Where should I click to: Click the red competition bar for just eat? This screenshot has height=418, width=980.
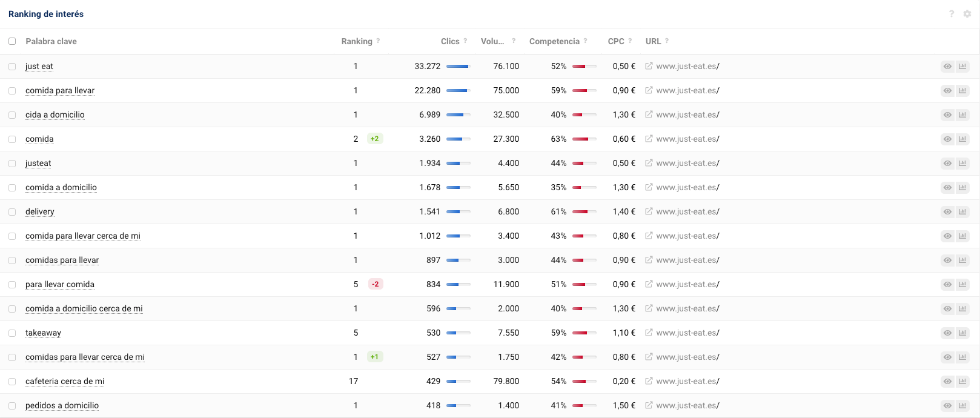pyautogui.click(x=582, y=66)
